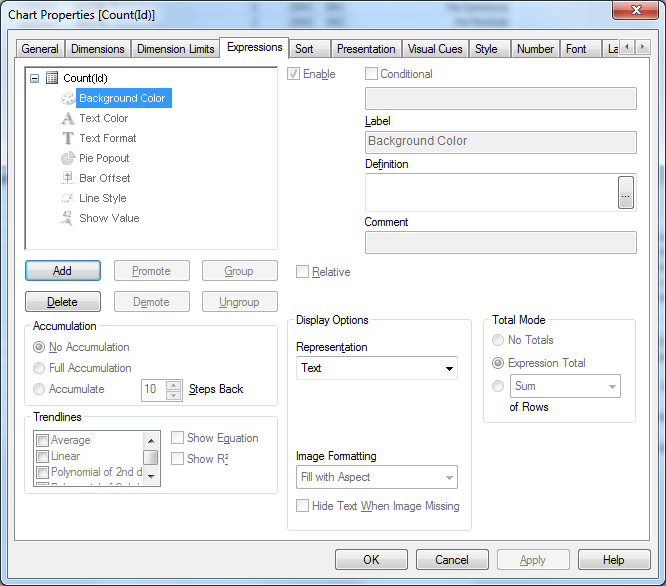Toggle the Relative checkbox
Viewport: 666px width, 586px height.
click(x=302, y=272)
